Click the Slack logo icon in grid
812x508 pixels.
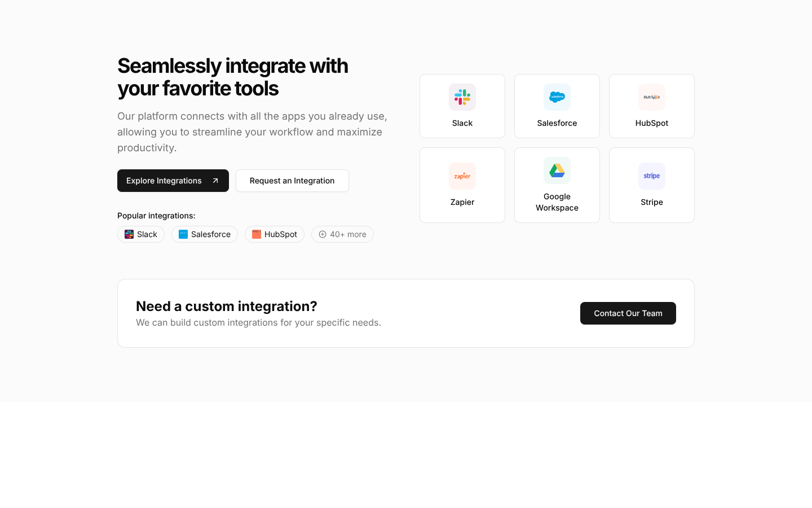pyautogui.click(x=462, y=97)
